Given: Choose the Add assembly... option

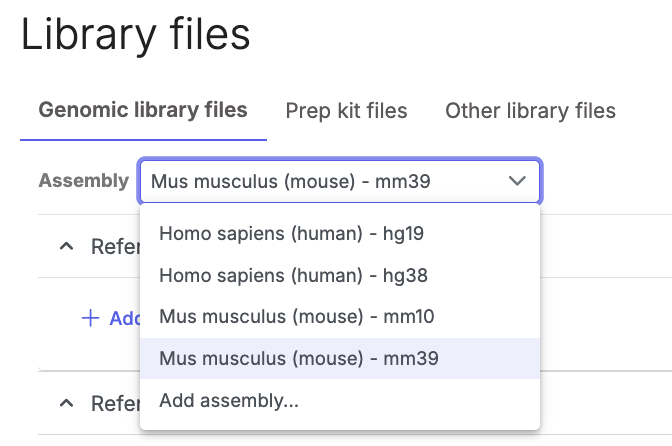Looking at the screenshot, I should [228, 400].
